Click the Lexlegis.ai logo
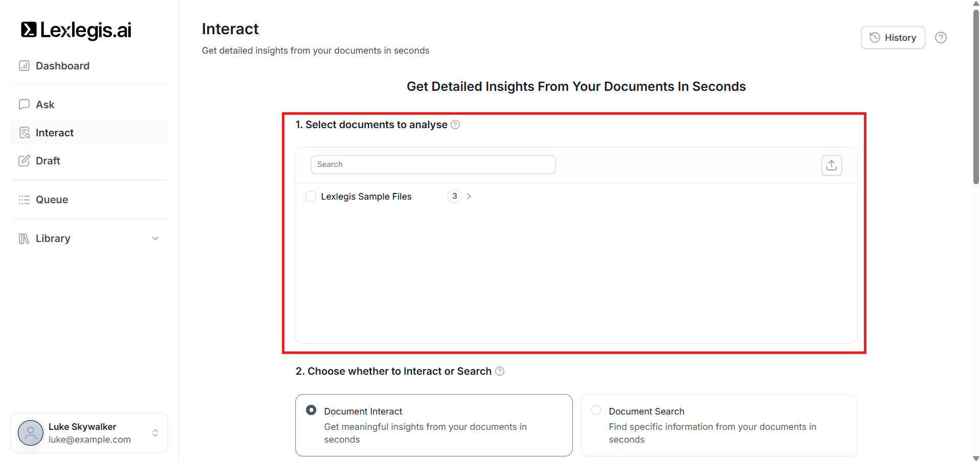 point(76,30)
